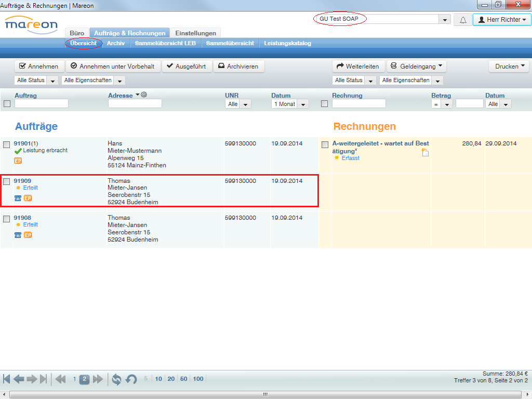Click the notification bell icon
The width and height of the screenshot is (532, 399).
(462, 20)
